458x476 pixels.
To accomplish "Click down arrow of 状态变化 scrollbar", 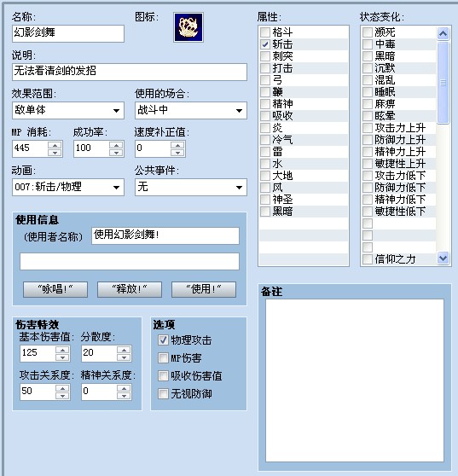I will pos(443,258).
